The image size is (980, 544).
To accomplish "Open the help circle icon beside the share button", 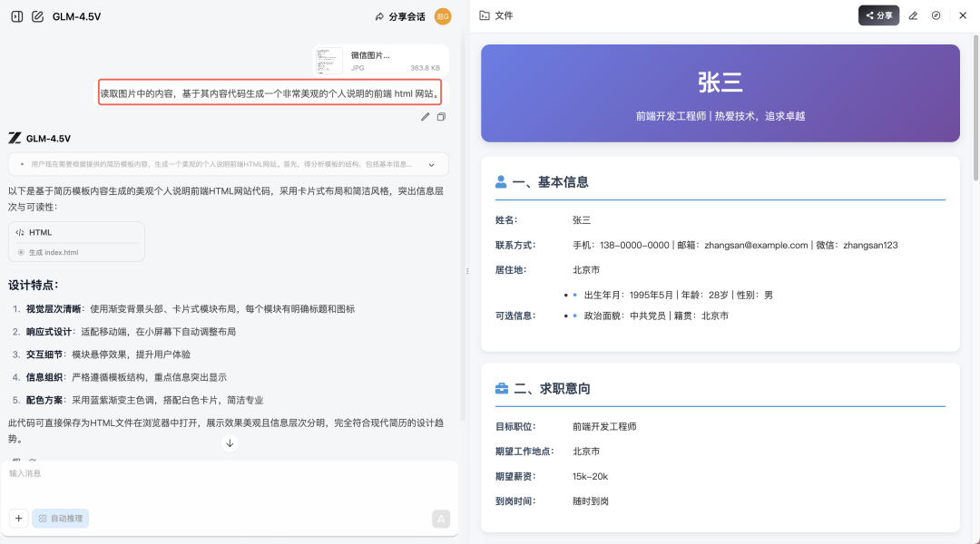I will pyautogui.click(x=936, y=15).
